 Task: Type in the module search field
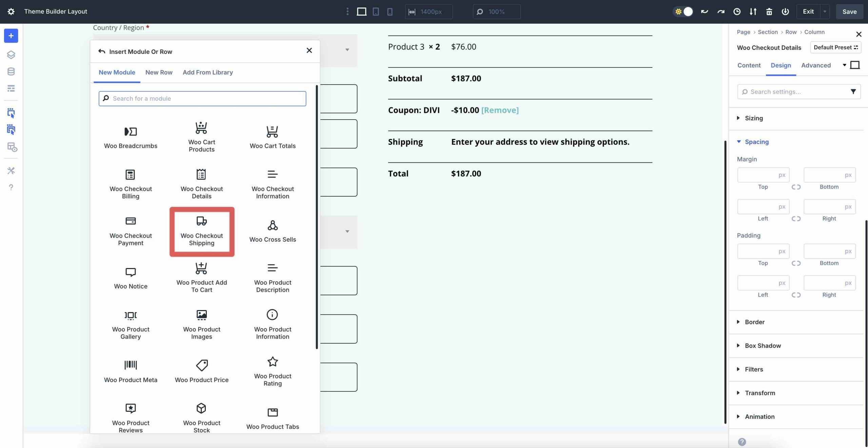(202, 98)
